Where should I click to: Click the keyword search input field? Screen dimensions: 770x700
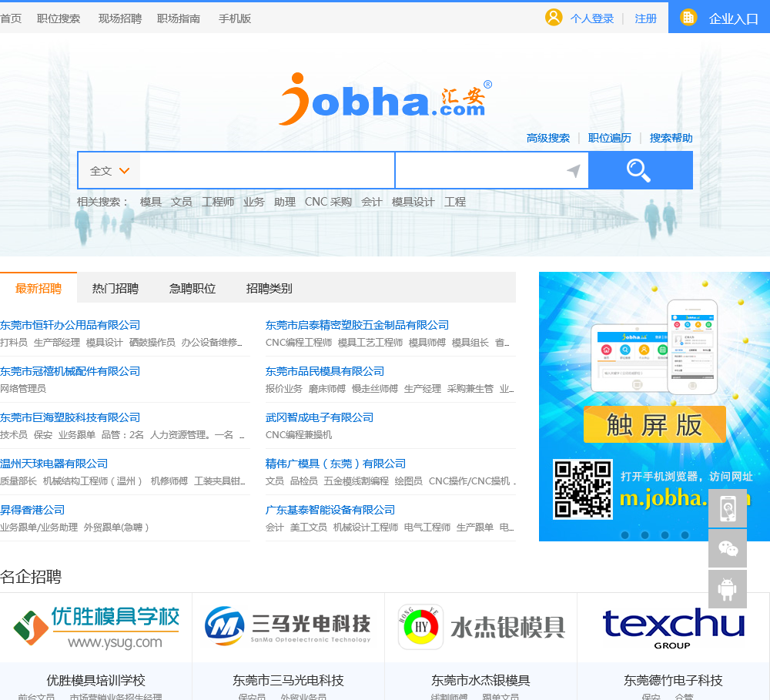[267, 170]
